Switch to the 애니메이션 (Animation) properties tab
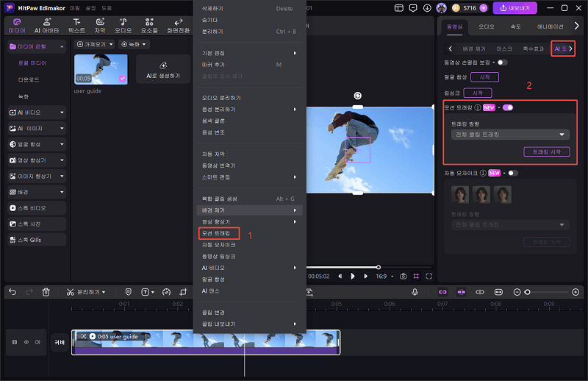Viewport: 588px width, 381px height. click(x=550, y=26)
